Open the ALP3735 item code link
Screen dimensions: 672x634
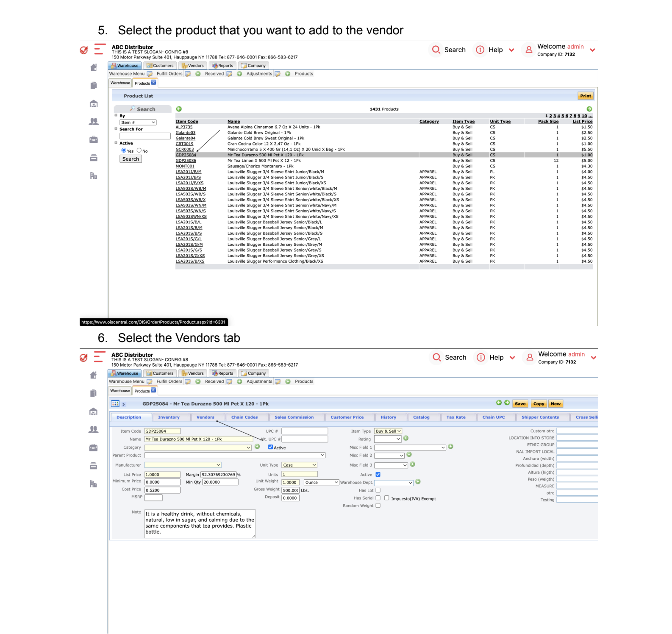(184, 127)
